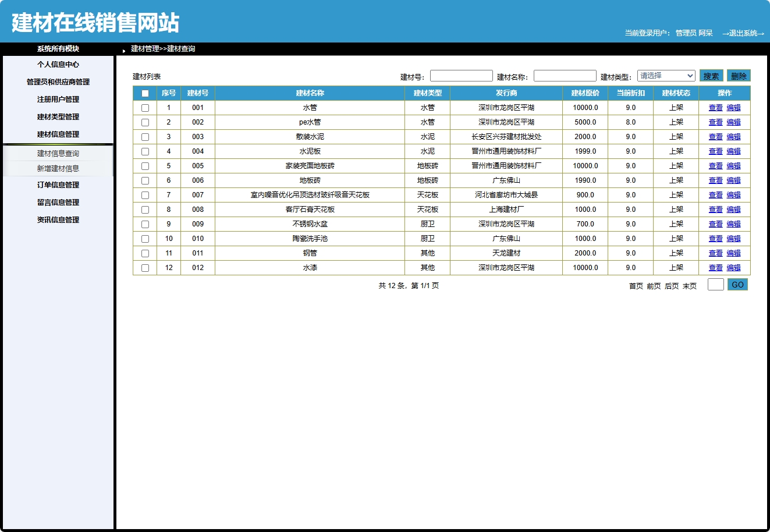Open 订单信息管理 in the sidebar
This screenshot has height=532, width=770.
click(58, 185)
